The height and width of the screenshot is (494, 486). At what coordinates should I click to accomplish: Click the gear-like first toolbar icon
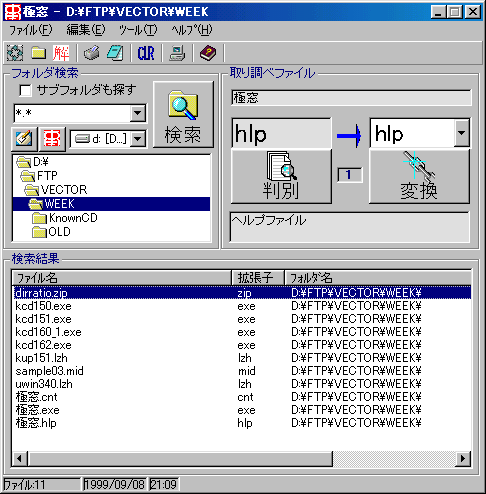click(x=15, y=53)
